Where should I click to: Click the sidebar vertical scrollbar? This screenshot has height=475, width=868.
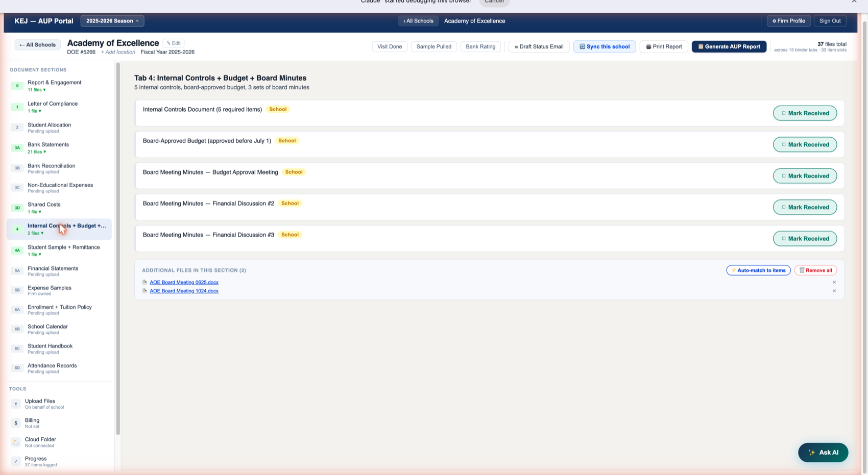118,249
